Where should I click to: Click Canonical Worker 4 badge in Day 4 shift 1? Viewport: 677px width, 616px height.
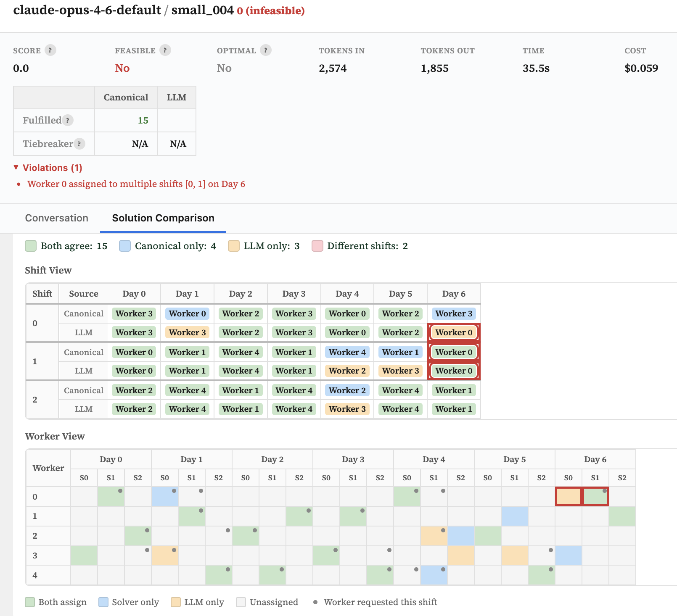[347, 352]
